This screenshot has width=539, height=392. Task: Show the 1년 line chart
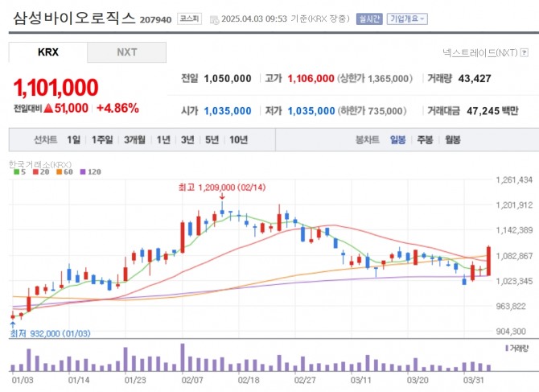[x=163, y=140]
